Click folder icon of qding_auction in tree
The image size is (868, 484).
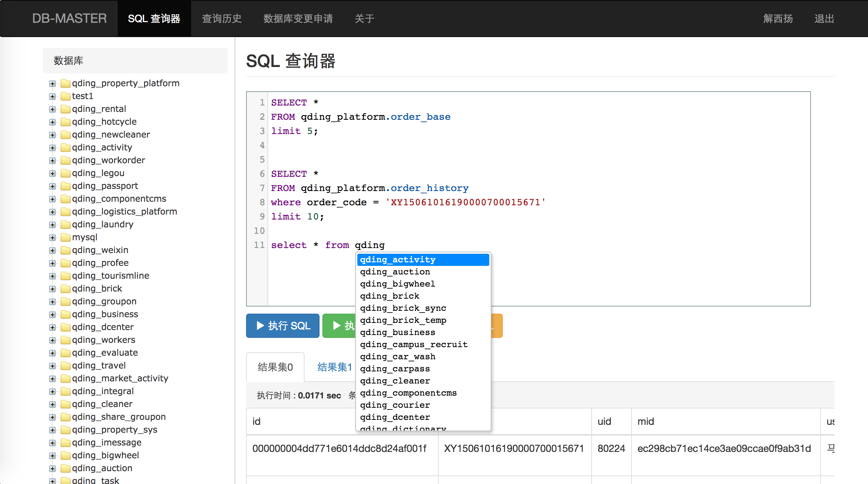click(x=65, y=468)
